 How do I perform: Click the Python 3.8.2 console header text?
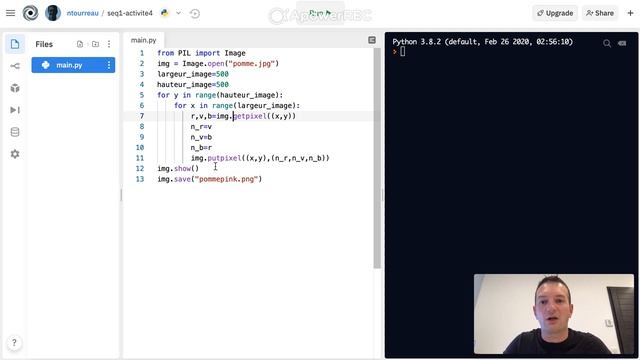(x=482, y=42)
